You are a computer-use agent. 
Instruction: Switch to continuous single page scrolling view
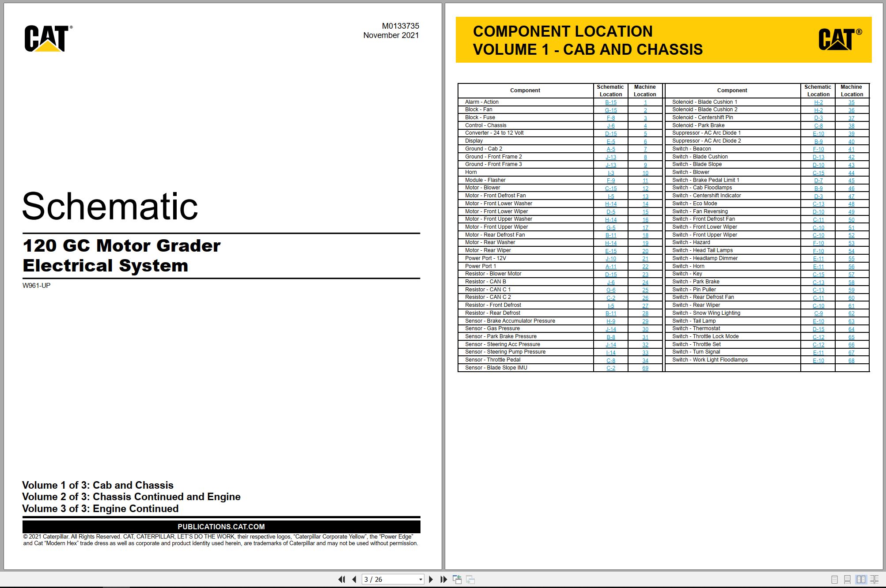pos(847,580)
